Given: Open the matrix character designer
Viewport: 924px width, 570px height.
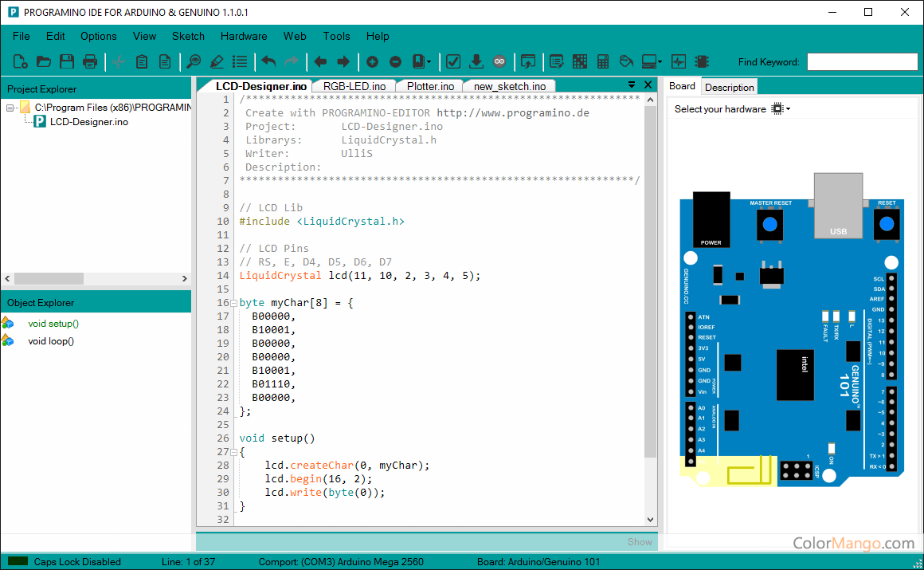Looking at the screenshot, I should tap(579, 61).
